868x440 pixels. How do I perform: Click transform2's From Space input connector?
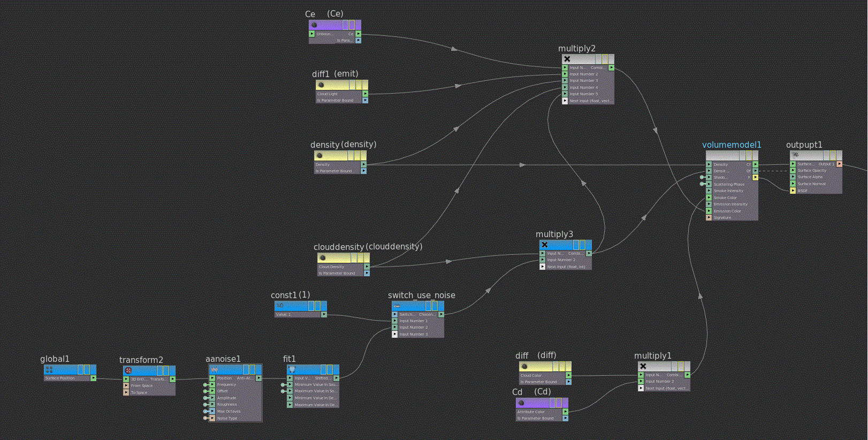126,386
